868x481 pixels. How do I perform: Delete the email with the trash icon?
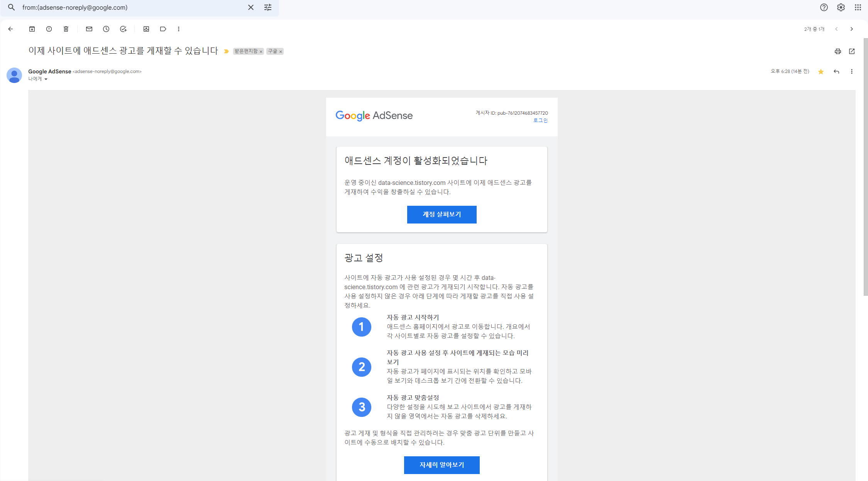coord(66,29)
